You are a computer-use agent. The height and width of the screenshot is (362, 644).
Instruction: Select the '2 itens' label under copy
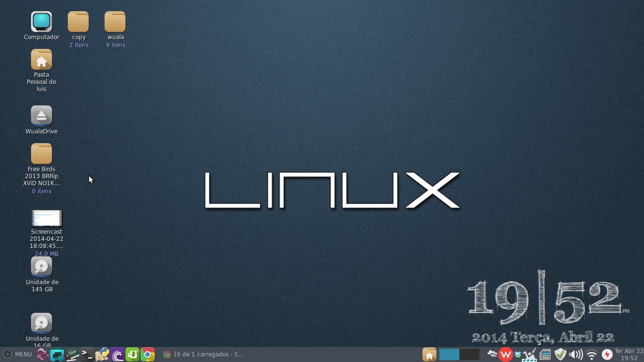79,45
